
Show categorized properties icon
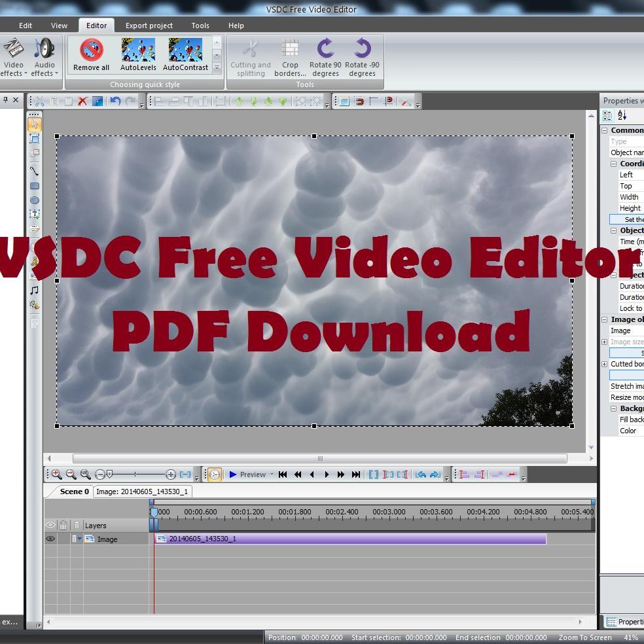pos(607,115)
